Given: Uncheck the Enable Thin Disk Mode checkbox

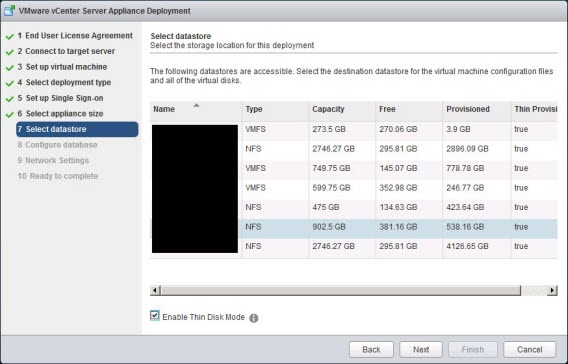Looking at the screenshot, I should pos(155,315).
